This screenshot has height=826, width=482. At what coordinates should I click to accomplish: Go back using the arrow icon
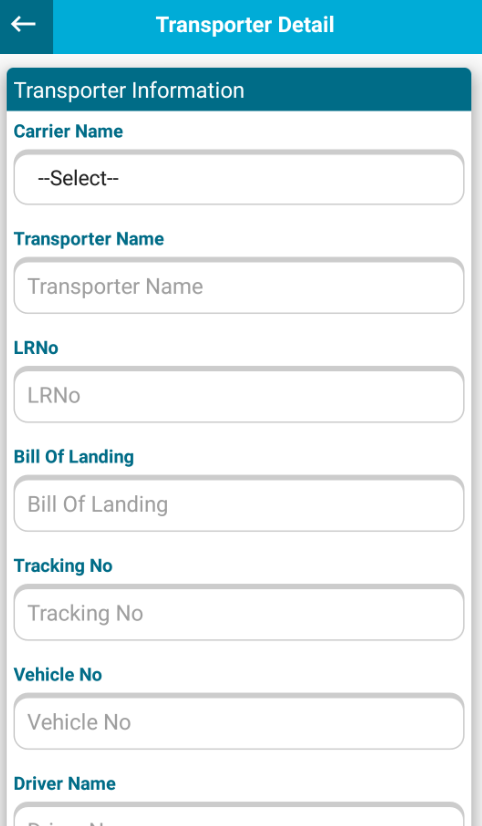tap(24, 24)
